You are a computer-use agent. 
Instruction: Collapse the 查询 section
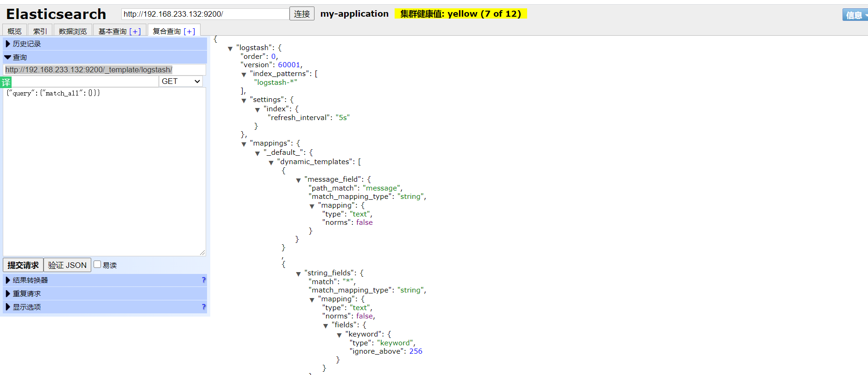point(105,57)
